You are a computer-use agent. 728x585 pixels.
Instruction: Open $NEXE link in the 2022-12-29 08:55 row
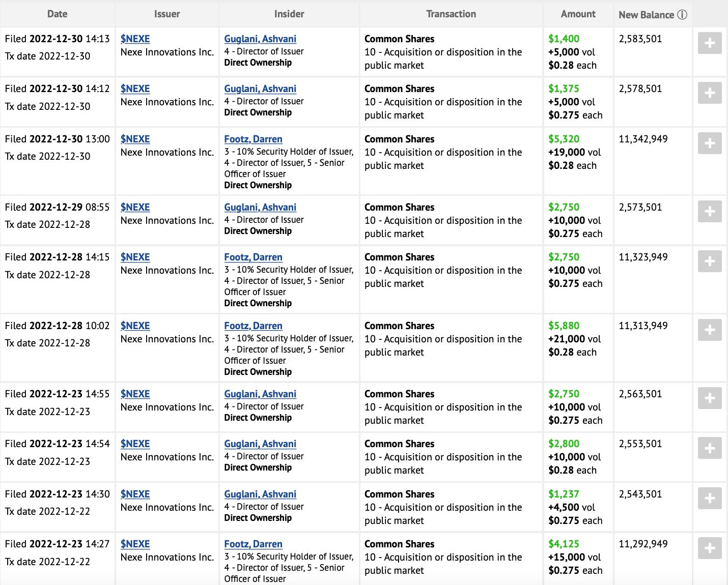[135, 207]
